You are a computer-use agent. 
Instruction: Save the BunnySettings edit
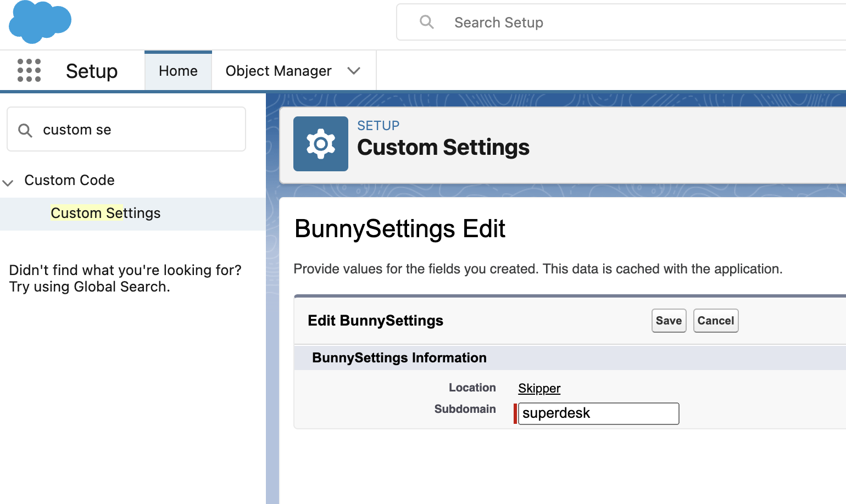click(669, 321)
